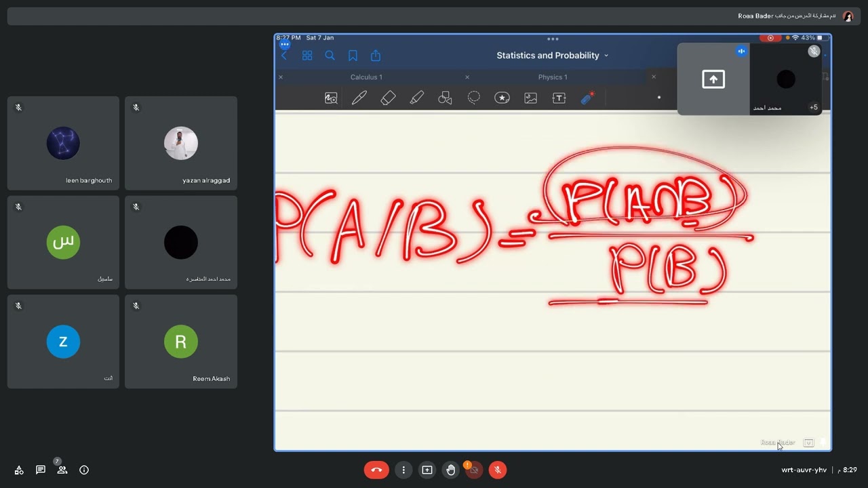
Task: Open more options in the call controls
Action: click(x=403, y=470)
